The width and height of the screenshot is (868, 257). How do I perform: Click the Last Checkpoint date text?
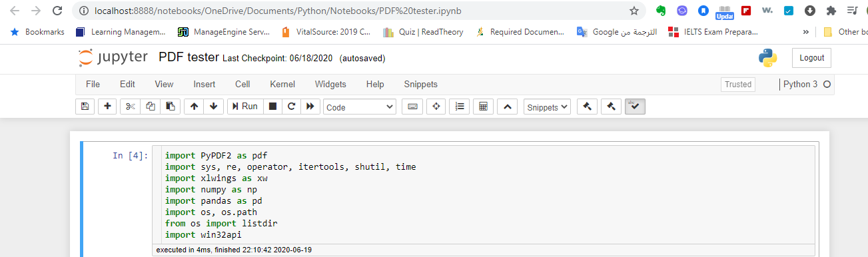278,59
